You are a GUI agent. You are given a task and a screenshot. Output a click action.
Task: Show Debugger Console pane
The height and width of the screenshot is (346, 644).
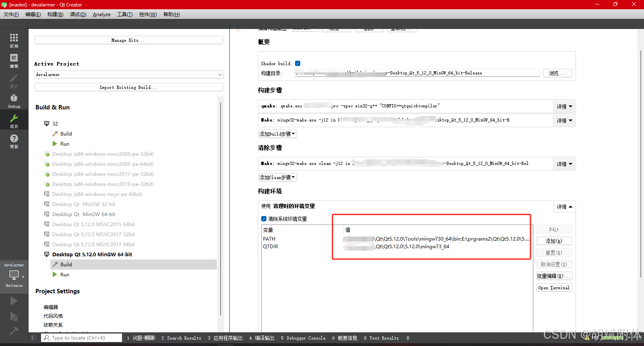(303, 338)
